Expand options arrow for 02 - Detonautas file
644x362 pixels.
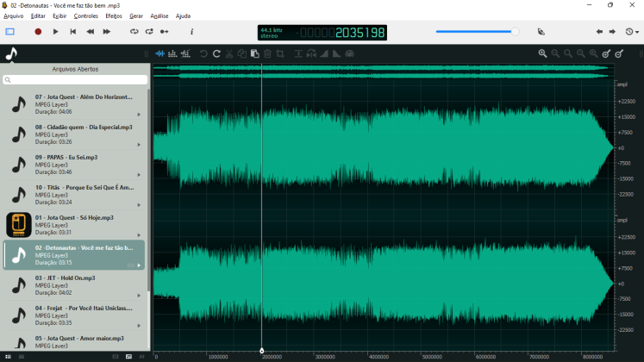[x=139, y=265]
